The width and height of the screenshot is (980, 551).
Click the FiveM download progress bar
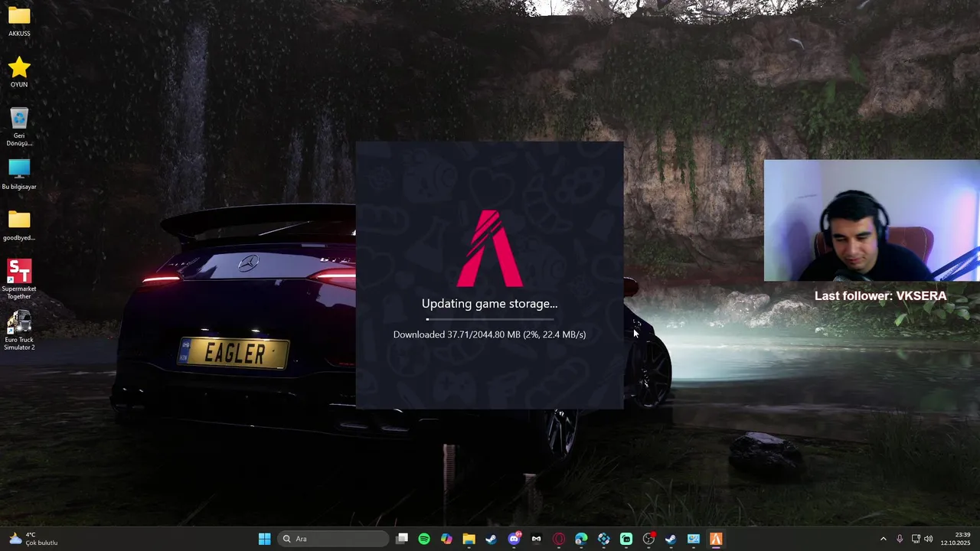point(490,319)
